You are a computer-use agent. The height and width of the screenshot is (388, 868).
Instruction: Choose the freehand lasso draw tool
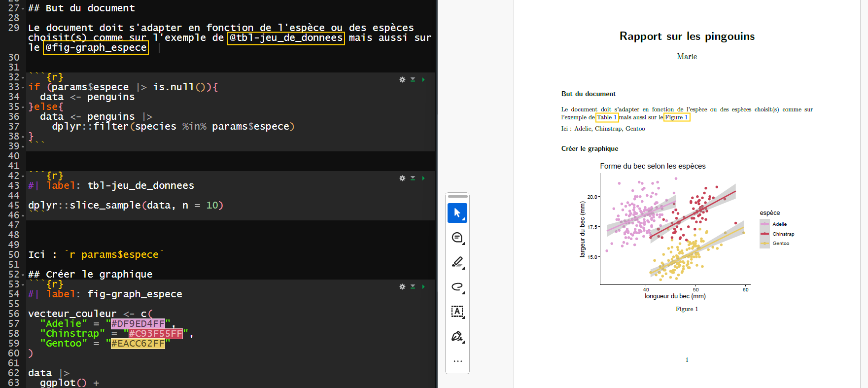(x=457, y=287)
